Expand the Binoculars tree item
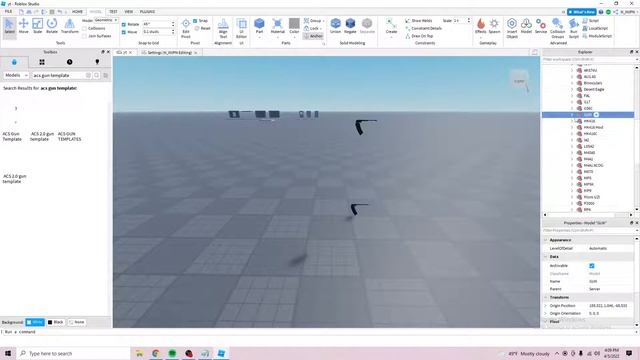The image size is (640, 360). click(572, 83)
